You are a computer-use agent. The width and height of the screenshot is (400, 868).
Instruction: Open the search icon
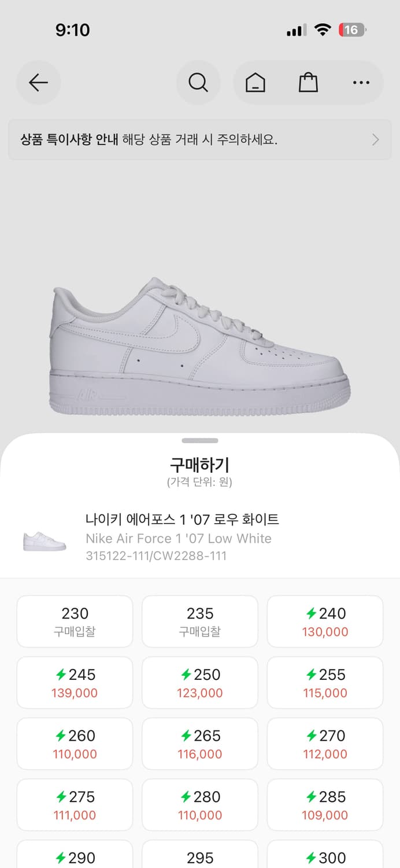pos(198,82)
